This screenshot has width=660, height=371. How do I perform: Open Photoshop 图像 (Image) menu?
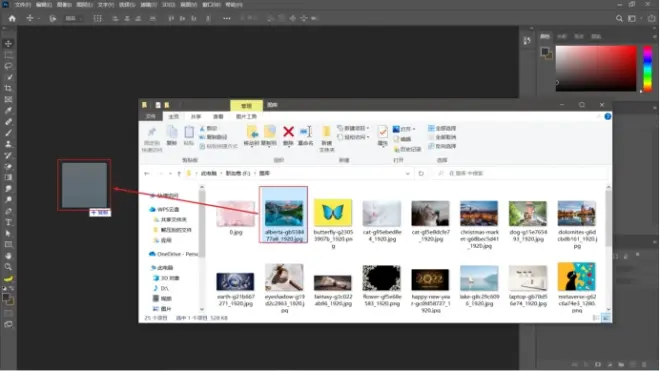[x=64, y=5]
